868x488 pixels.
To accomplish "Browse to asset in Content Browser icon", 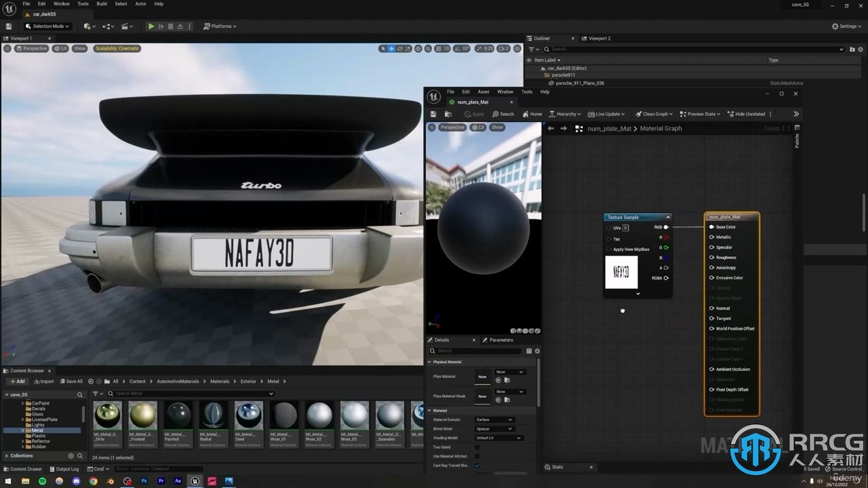I will click(x=448, y=114).
